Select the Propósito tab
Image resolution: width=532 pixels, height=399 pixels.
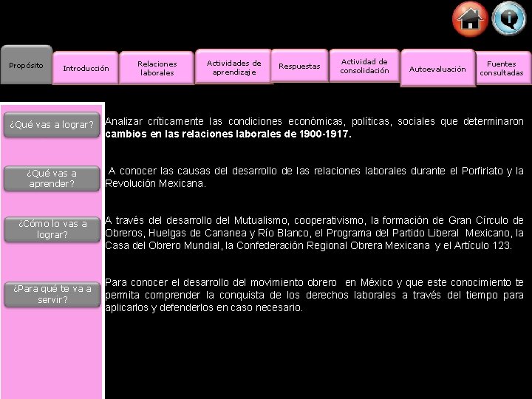pos(27,65)
